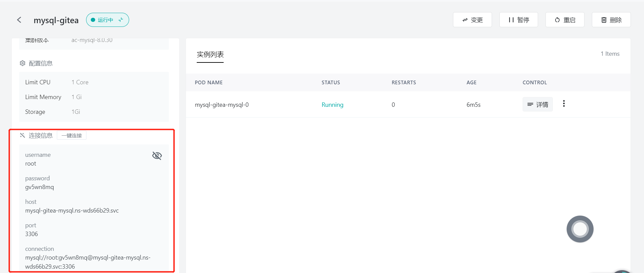Image resolution: width=644 pixels, height=273 pixels.
Task: Click the pod name mysql-gitea-mysql-0
Action: (x=222, y=105)
